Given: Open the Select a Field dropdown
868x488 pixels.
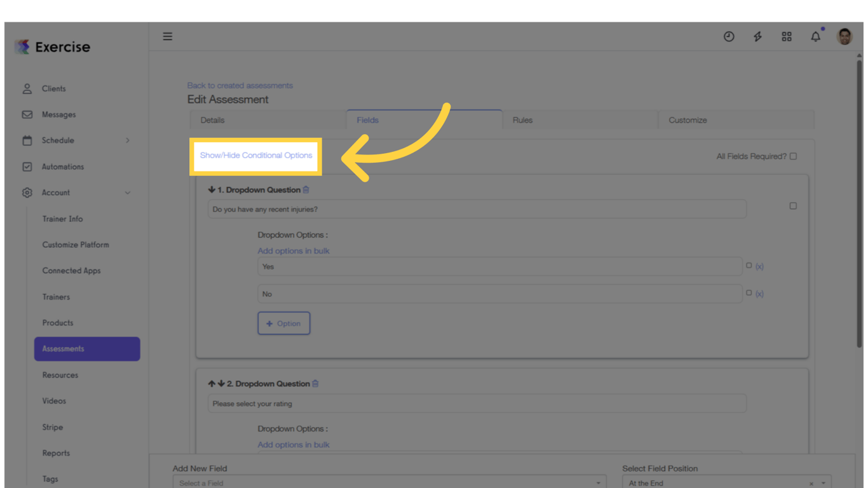Looking at the screenshot, I should click(388, 482).
